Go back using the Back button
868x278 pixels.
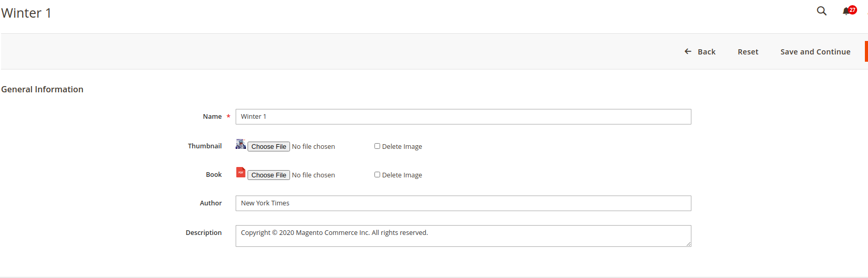click(x=700, y=52)
